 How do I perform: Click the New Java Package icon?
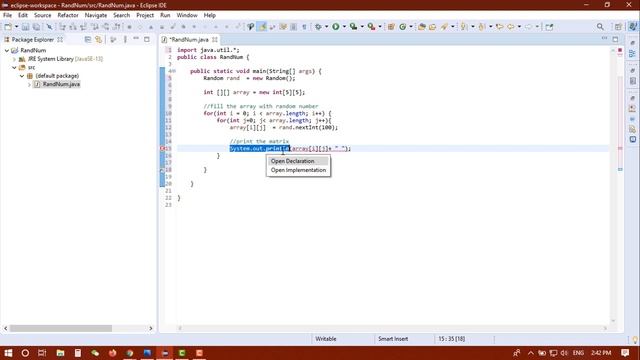[391, 27]
